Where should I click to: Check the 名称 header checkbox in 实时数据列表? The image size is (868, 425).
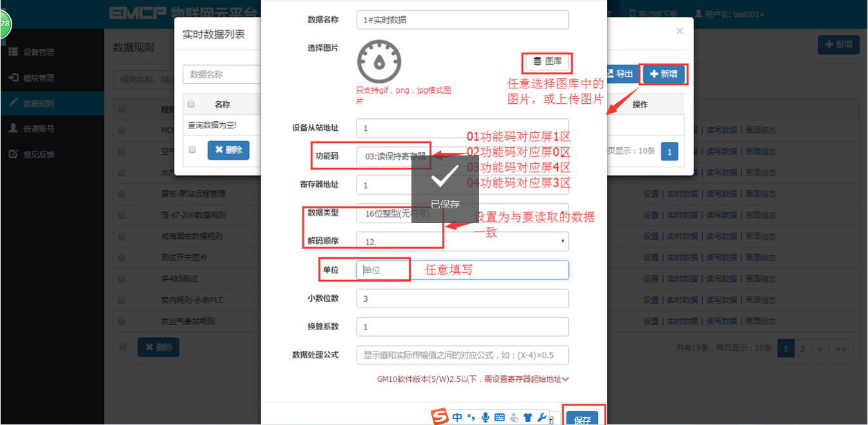tap(191, 104)
